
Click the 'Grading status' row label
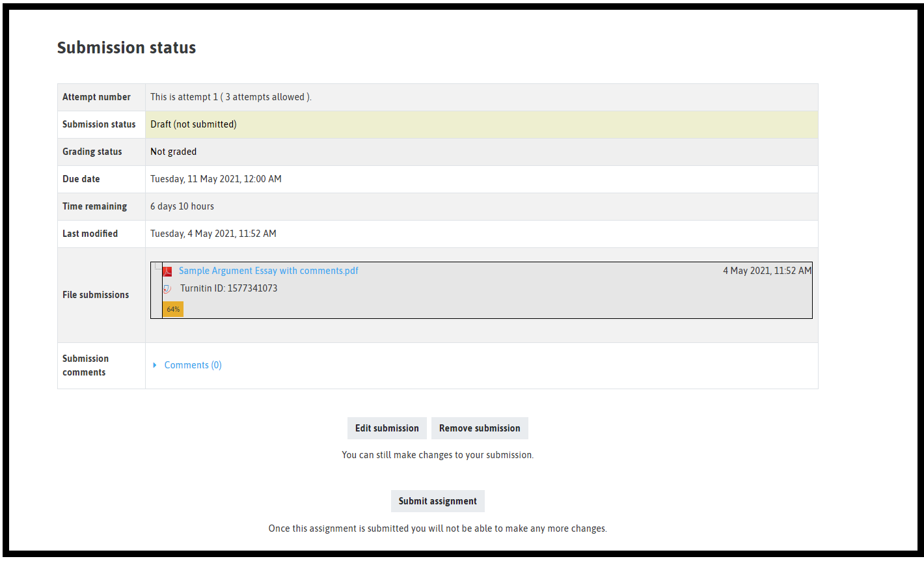tap(92, 152)
